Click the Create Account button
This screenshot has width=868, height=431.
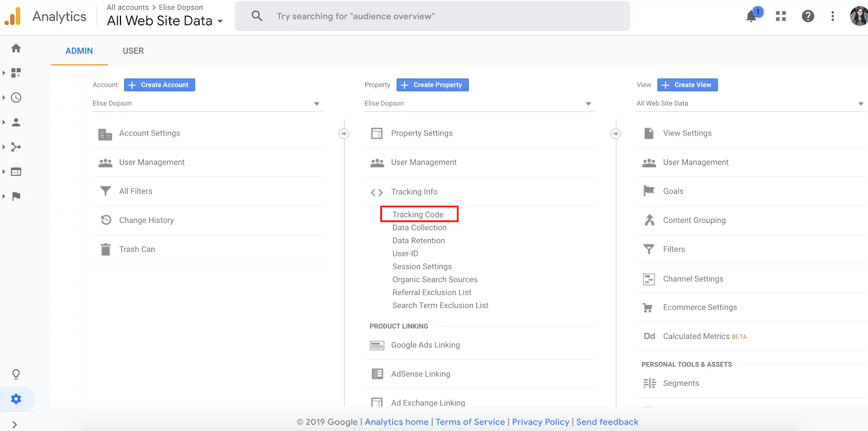[159, 85]
